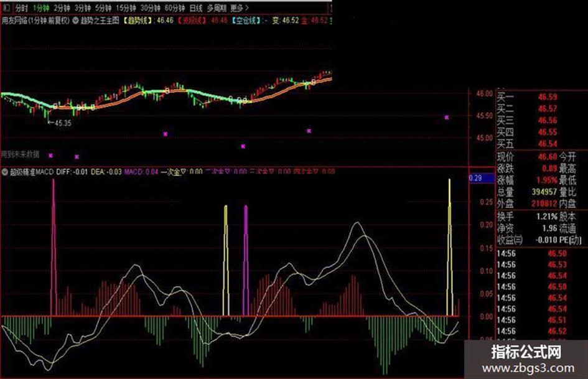Click the 内盘 label
This screenshot has height=379, width=588.
tap(567, 204)
